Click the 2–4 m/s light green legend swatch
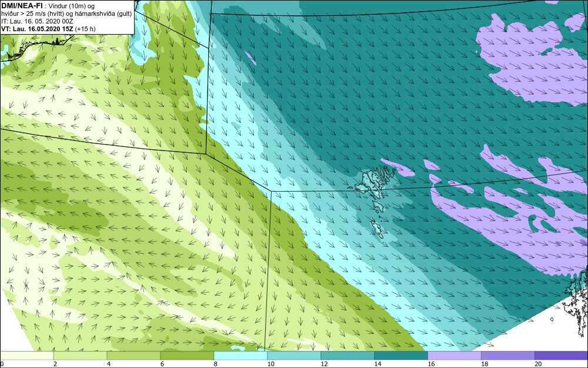Screen dimensions: 588x368 [x=80, y=355]
